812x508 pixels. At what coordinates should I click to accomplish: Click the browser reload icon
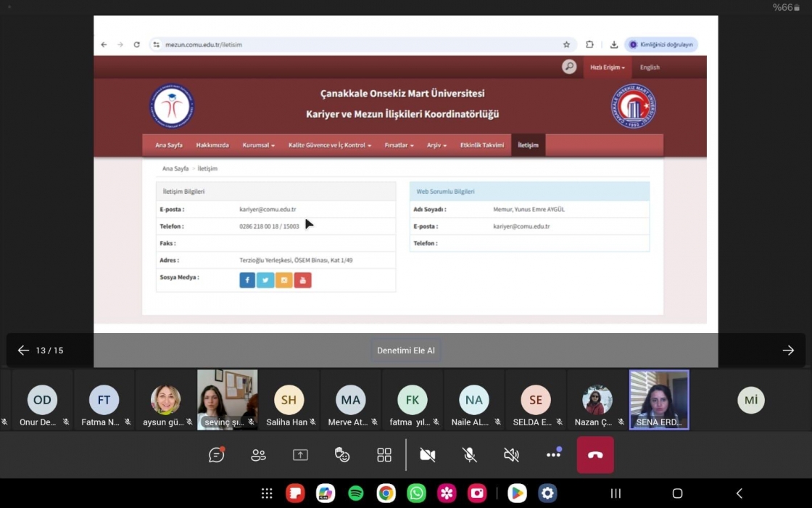click(137, 44)
